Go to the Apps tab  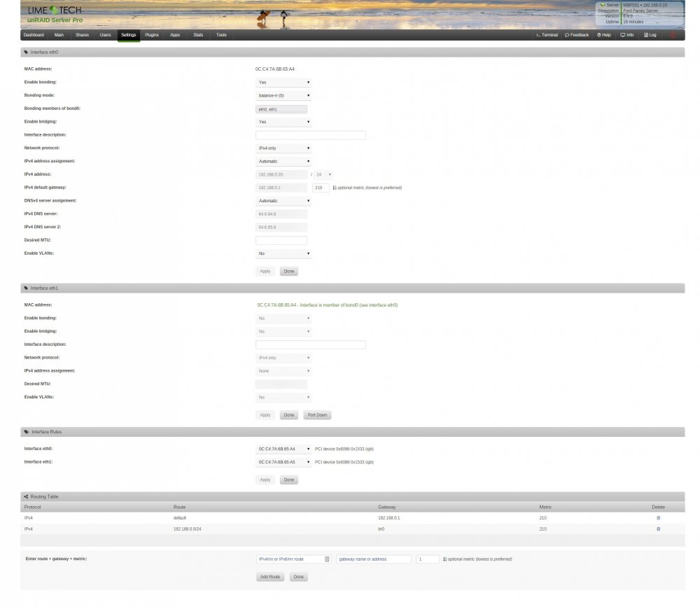pos(175,35)
